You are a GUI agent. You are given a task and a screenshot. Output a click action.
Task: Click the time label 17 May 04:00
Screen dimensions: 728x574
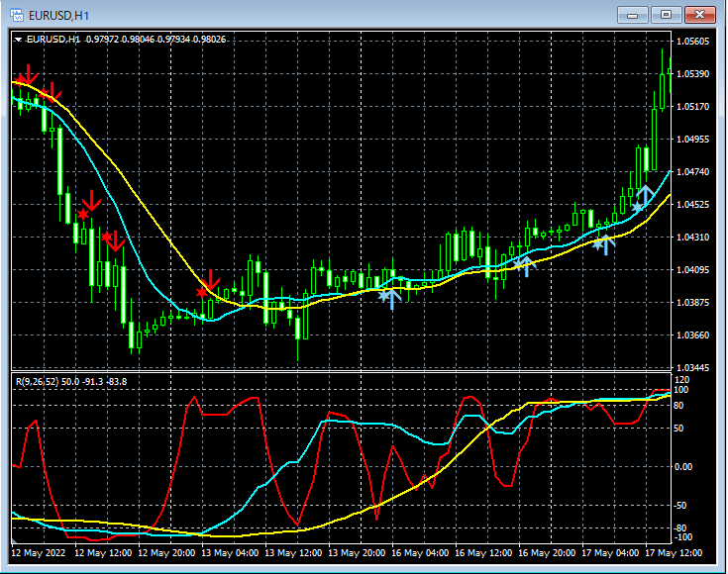click(610, 553)
